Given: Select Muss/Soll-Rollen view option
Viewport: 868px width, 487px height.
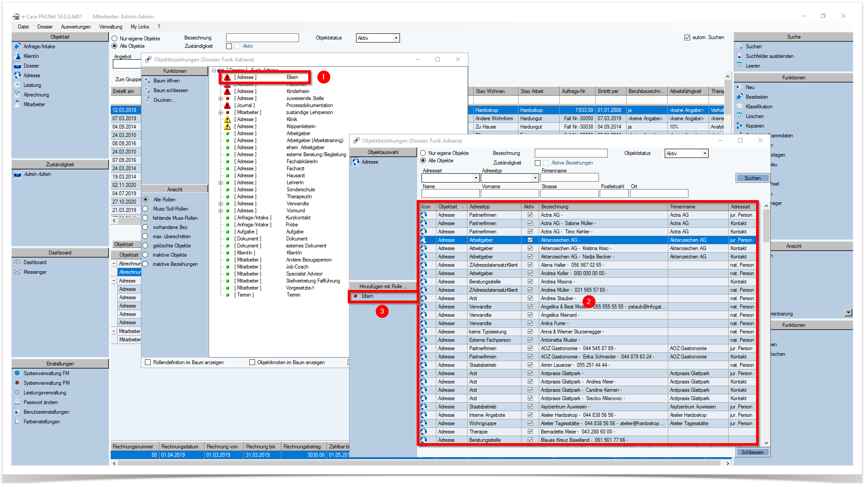Looking at the screenshot, I should click(x=145, y=209).
